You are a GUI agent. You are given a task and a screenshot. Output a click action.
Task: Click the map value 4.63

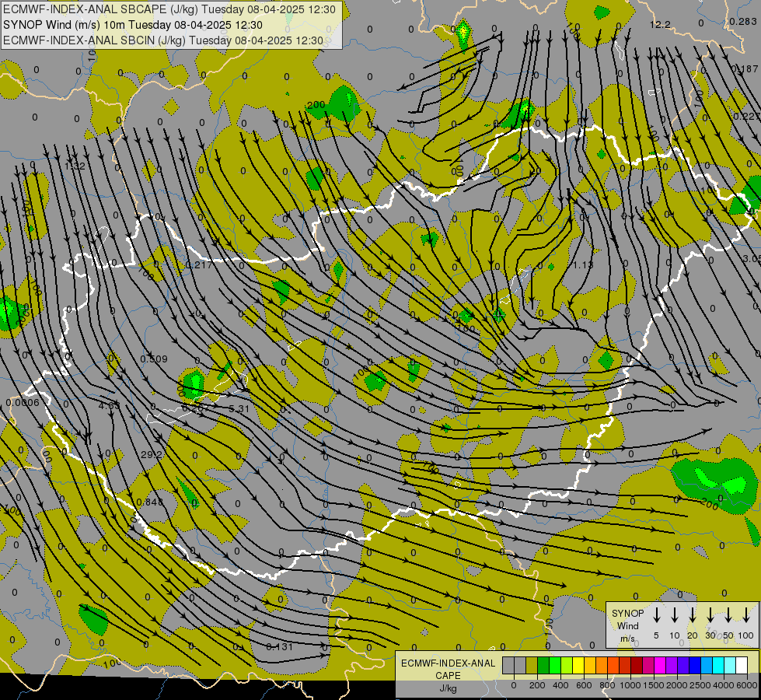pos(109,406)
